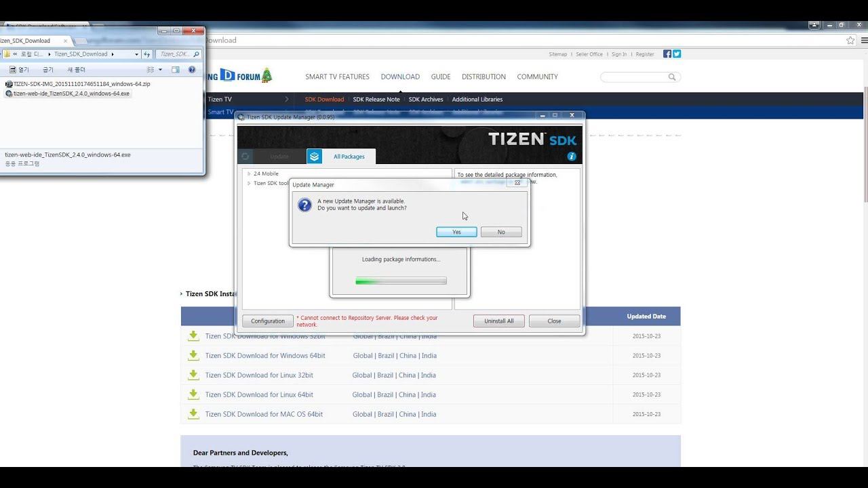
Task: Close the Update Manager dialog with the X button
Action: pos(517,183)
